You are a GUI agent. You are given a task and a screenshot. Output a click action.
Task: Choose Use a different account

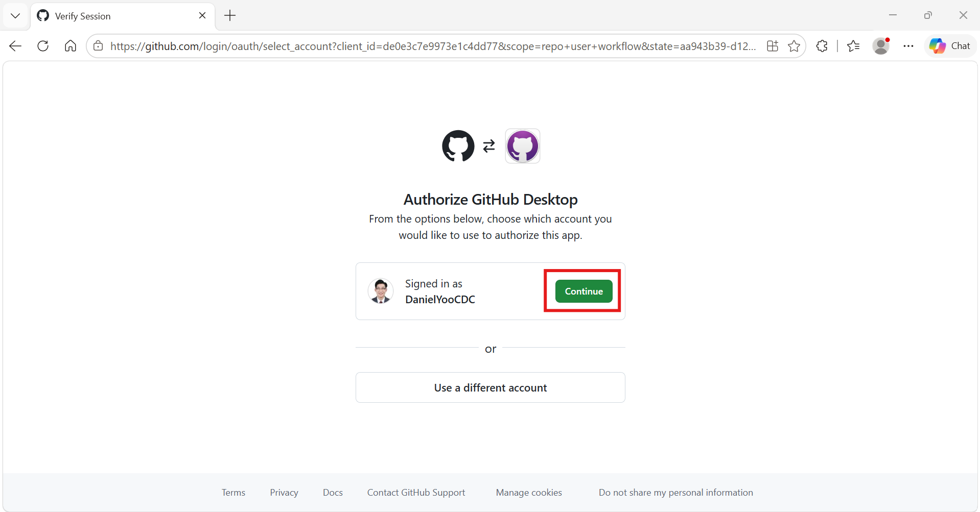pos(491,387)
